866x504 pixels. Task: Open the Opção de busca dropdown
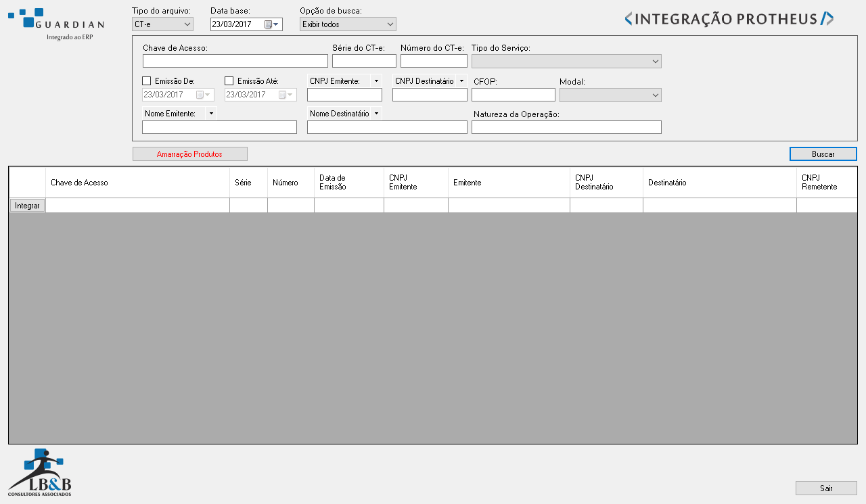pyautogui.click(x=348, y=24)
